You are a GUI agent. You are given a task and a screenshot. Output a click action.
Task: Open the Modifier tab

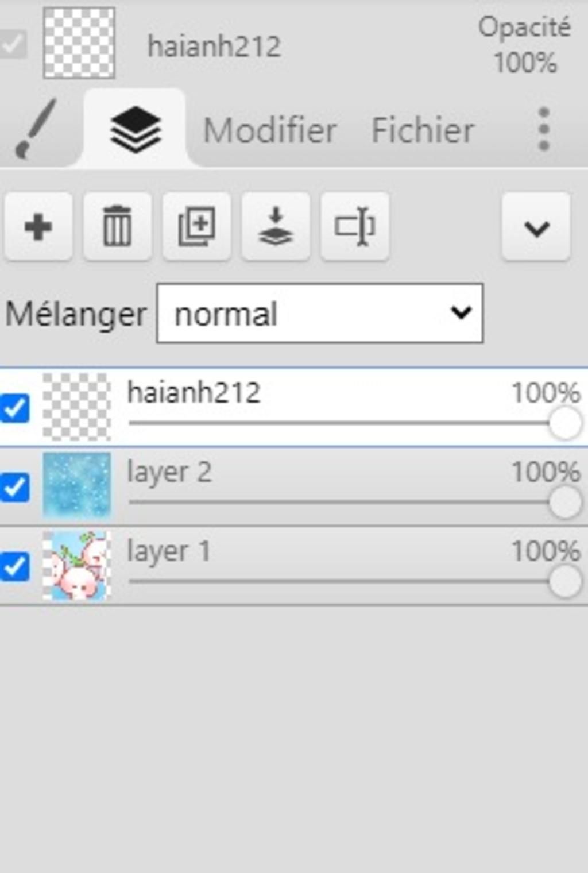(x=270, y=130)
